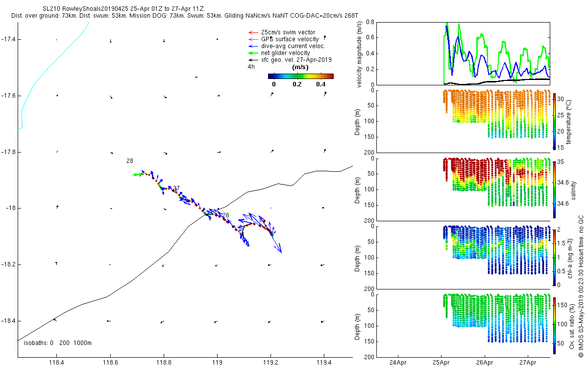
Task: Click the '(m/s)' colorbar unit label
Action: (x=300, y=67)
